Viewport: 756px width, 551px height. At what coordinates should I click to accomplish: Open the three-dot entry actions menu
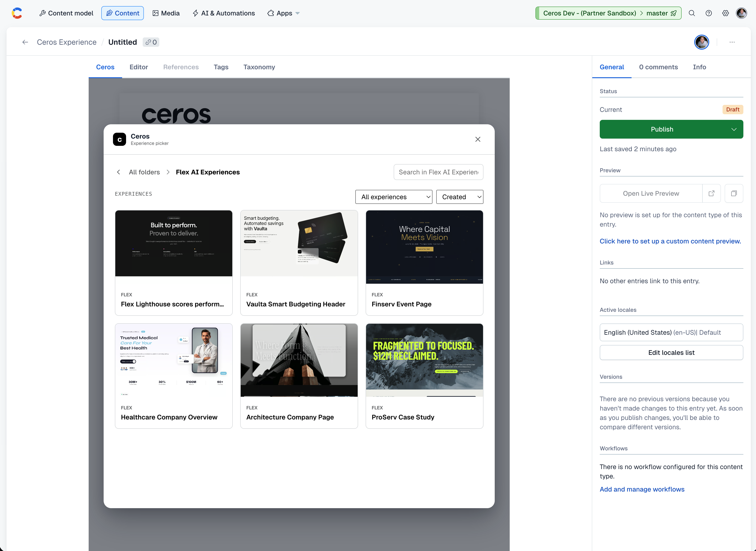click(732, 42)
